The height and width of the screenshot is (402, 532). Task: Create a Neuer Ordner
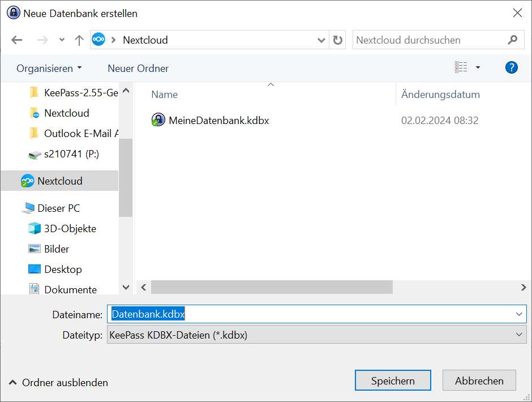pyautogui.click(x=138, y=69)
